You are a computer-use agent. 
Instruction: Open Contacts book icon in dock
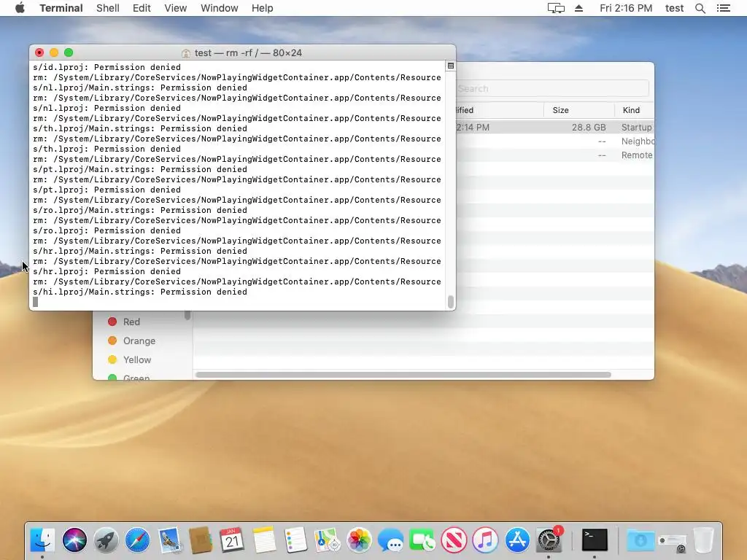[201, 540]
